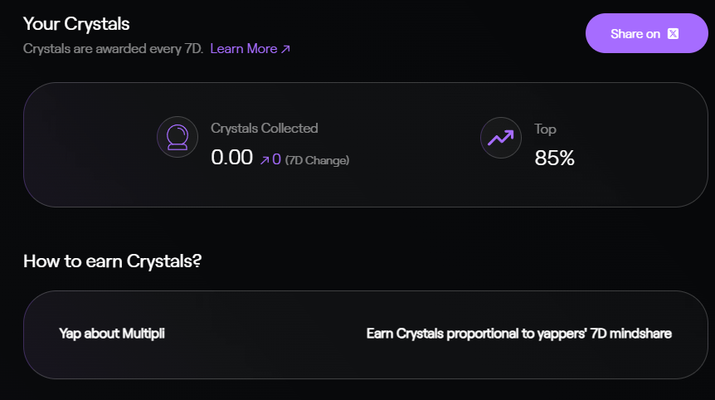
Task: Open the Learn More link
Action: (250, 49)
